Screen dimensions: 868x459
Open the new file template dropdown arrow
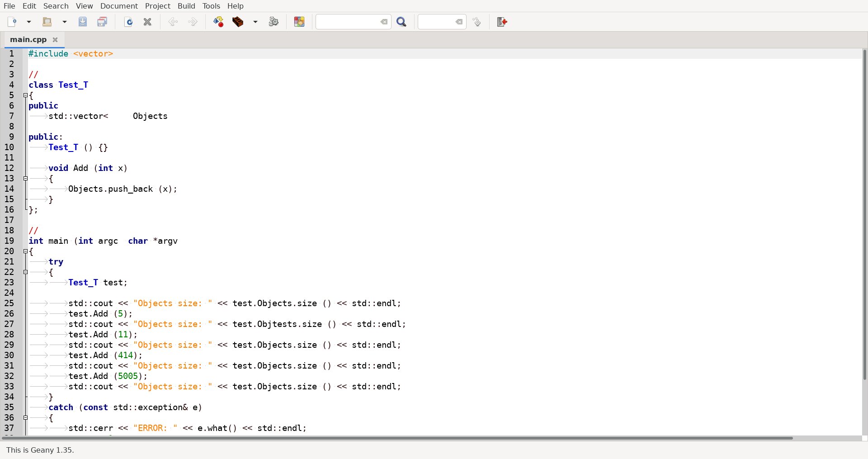[x=29, y=22]
